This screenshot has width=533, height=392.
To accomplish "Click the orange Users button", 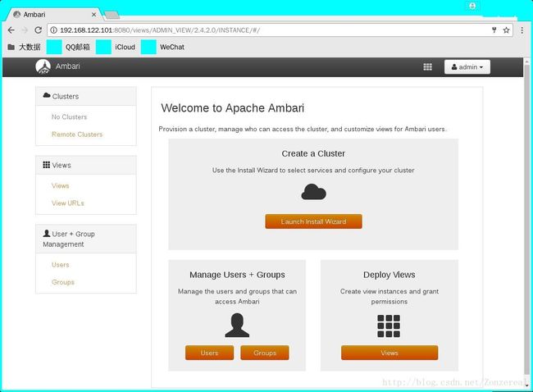I will point(209,353).
